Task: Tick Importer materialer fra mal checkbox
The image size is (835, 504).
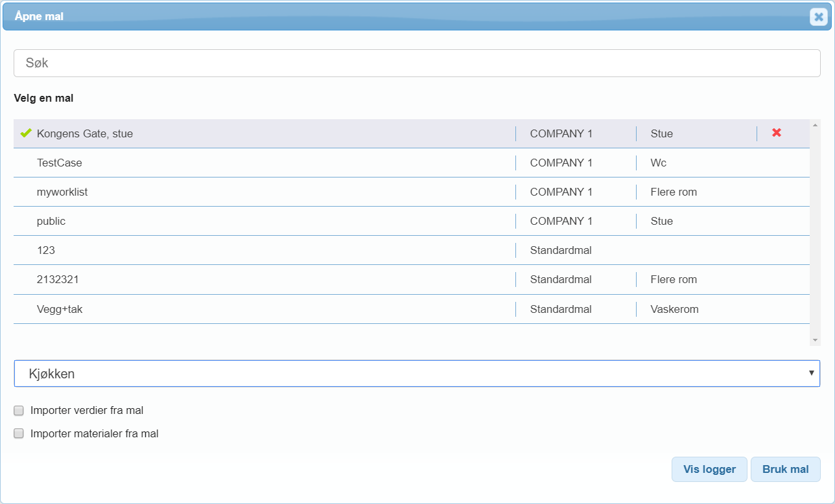Action: pos(19,433)
